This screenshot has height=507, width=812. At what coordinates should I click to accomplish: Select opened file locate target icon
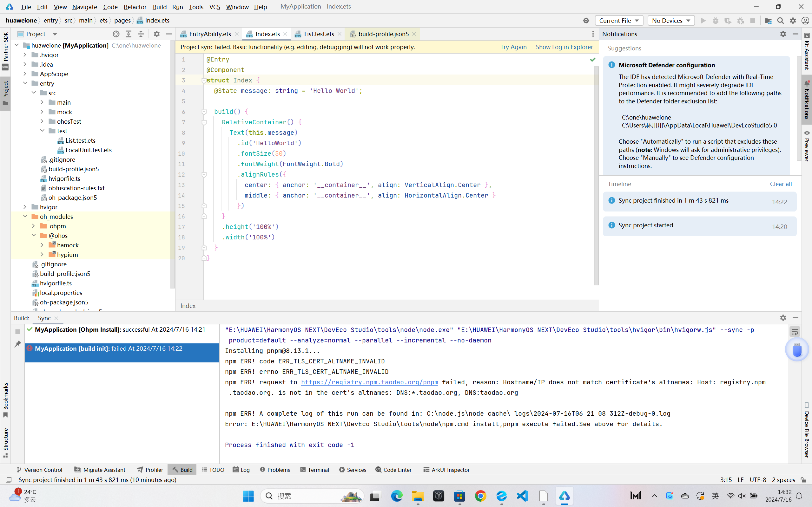116,34
